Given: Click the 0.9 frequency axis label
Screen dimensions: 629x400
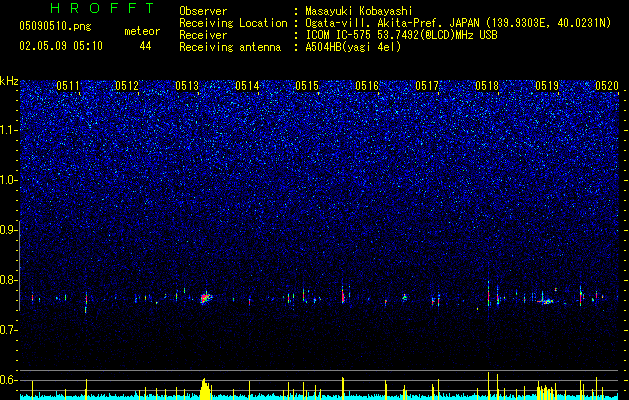Looking at the screenshot, I should point(9,230).
